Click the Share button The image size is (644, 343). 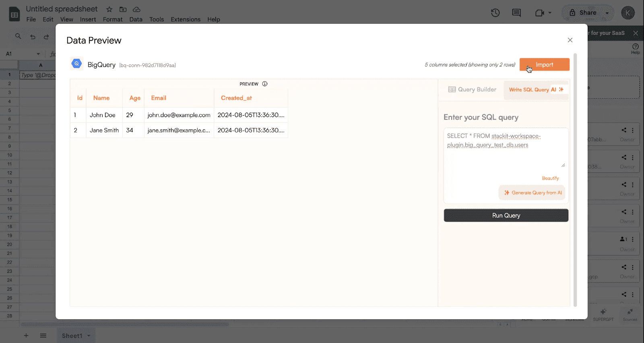(x=583, y=13)
